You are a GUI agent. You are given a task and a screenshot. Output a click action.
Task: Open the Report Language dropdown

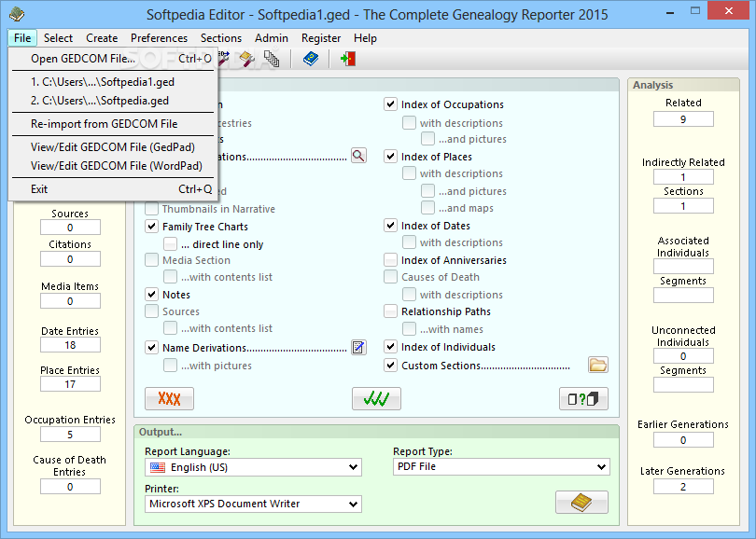click(x=253, y=467)
